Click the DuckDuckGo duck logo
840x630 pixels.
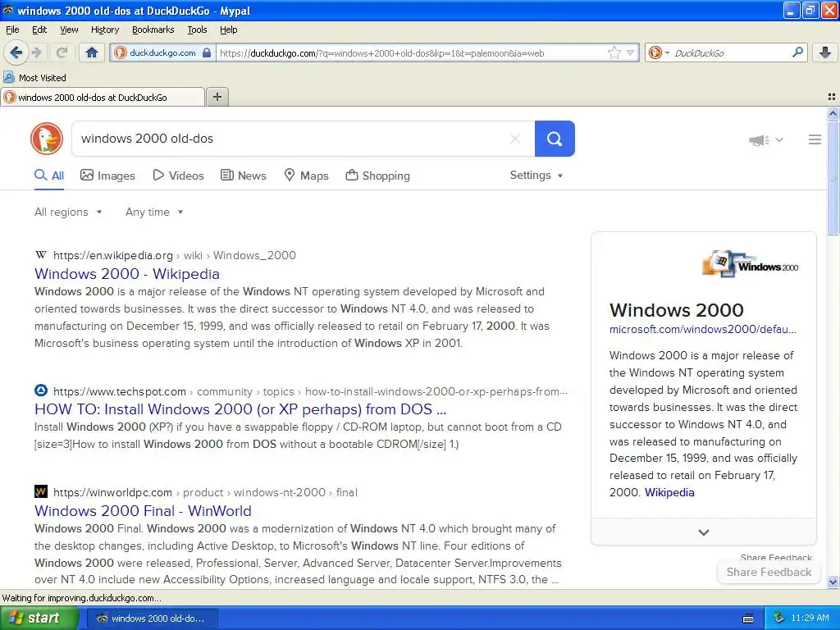47,139
